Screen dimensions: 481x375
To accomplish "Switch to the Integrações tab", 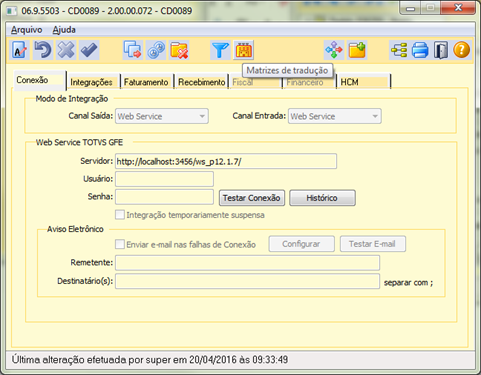I will click(93, 82).
